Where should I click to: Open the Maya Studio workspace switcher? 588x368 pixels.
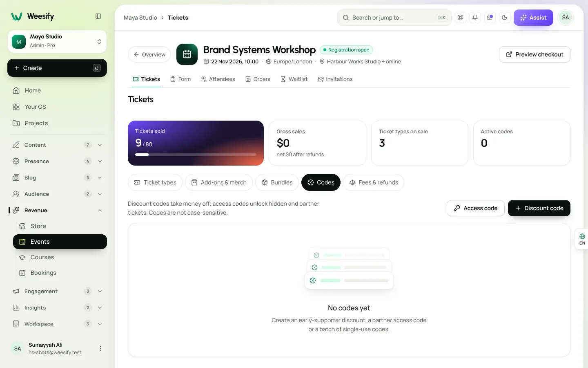pyautogui.click(x=57, y=41)
